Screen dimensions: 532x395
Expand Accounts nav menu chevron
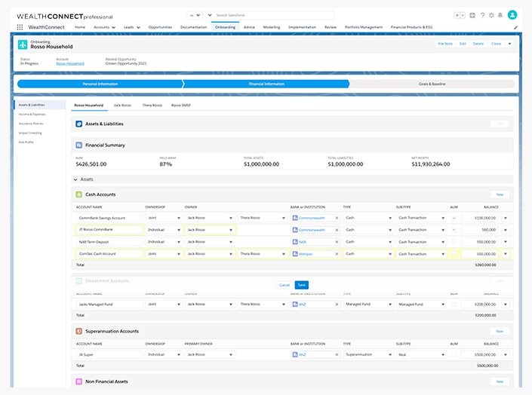113,27
